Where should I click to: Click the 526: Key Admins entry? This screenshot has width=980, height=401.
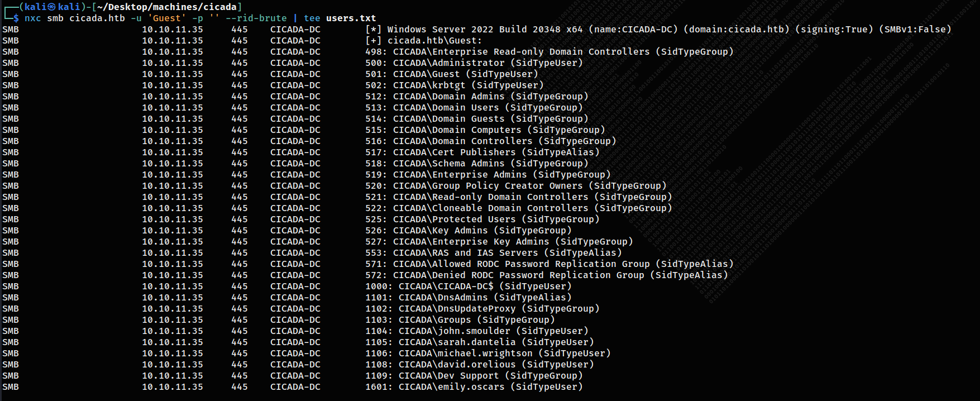click(x=469, y=230)
